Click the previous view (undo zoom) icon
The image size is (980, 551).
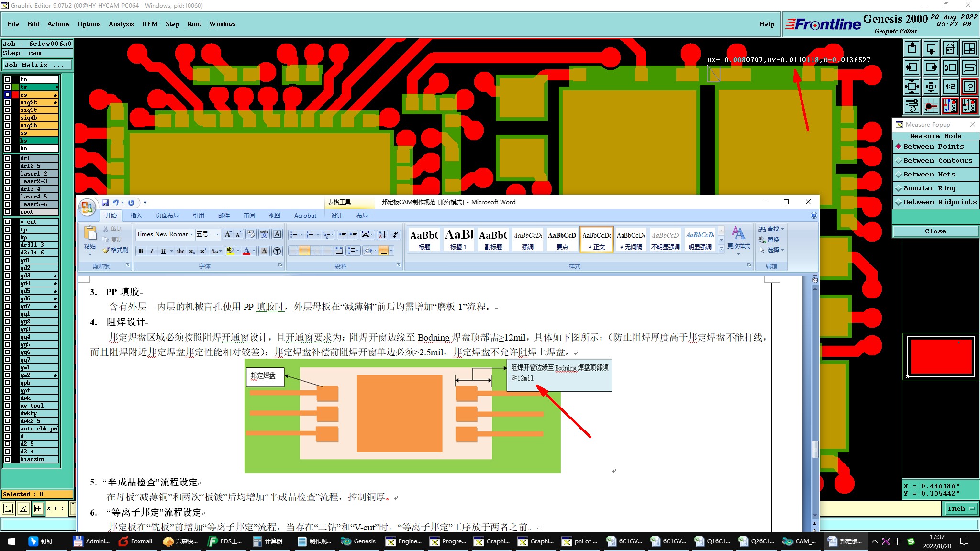950,67
